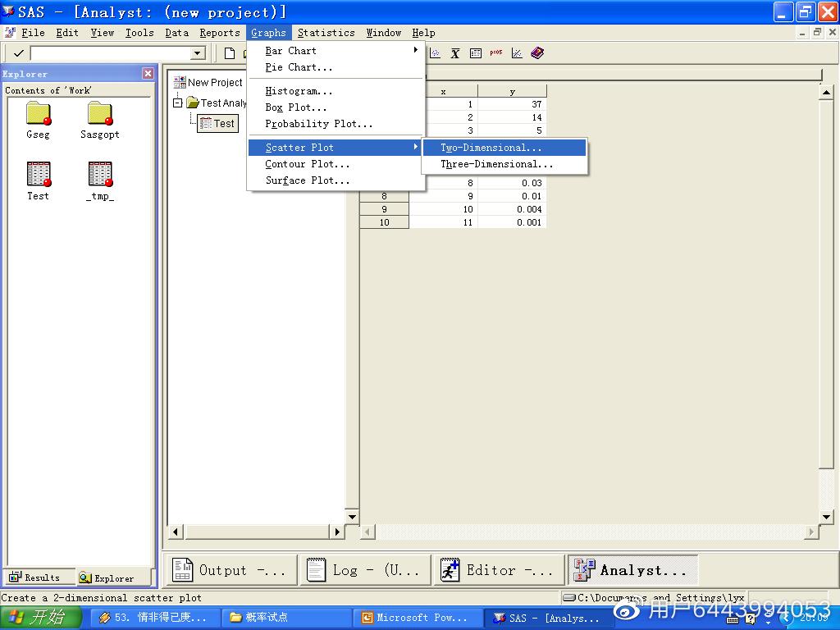Click the checkmark submit button beside command box
This screenshot has height=630, width=840.
(18, 53)
